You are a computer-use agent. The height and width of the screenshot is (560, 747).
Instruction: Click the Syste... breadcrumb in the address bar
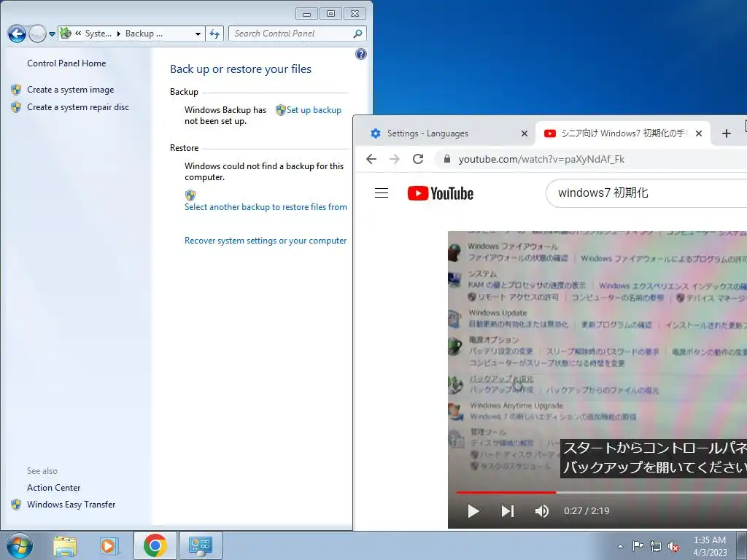[98, 34]
